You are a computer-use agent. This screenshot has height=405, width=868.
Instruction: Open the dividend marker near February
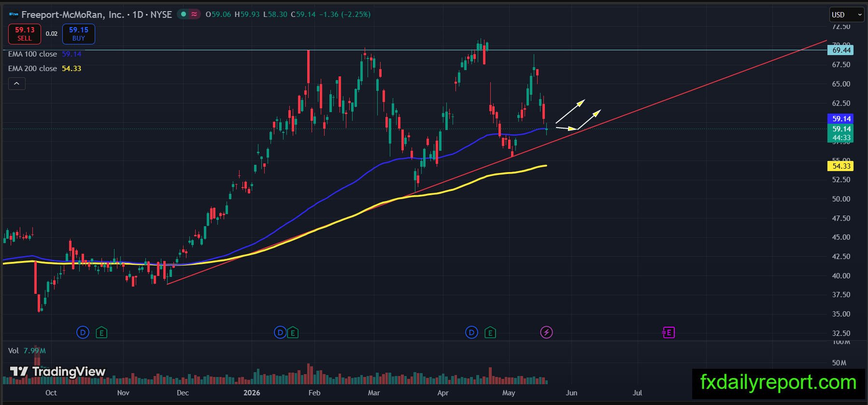[280, 333]
